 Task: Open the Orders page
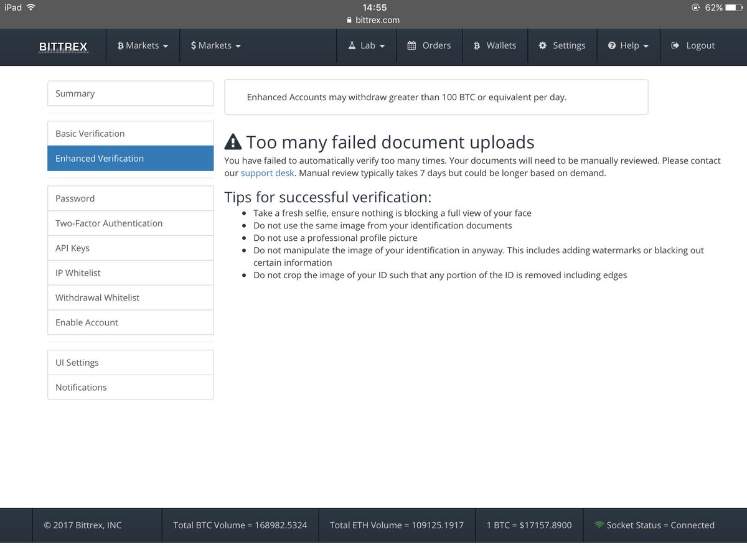430,45
